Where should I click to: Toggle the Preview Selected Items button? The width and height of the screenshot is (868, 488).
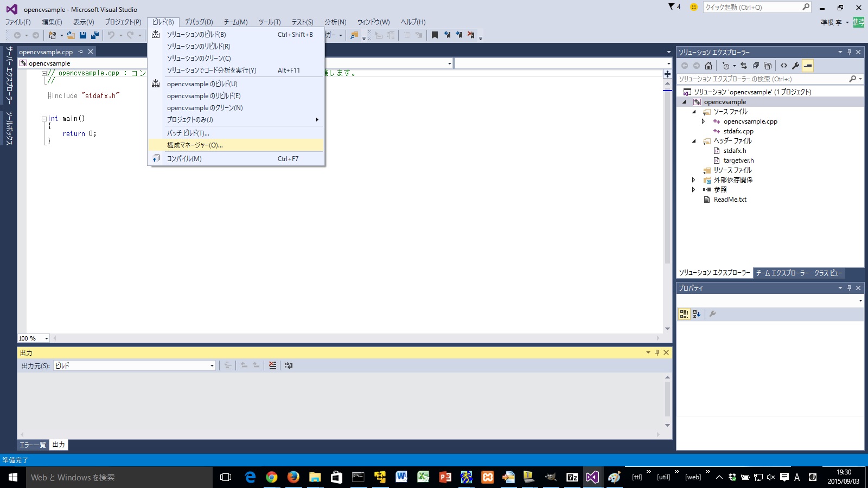tap(808, 66)
